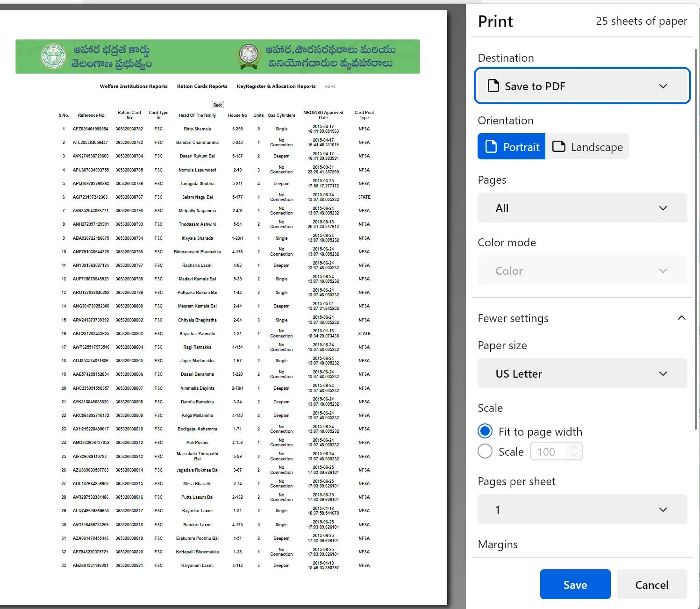Viewport: 700px width, 609px height.
Task: Click ration card number 365320038790
Action: (129, 211)
